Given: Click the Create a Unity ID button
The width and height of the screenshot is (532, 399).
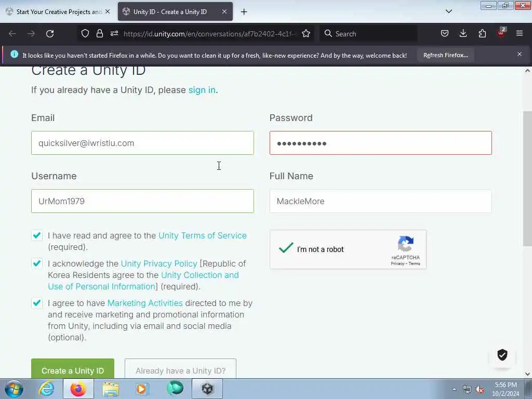Looking at the screenshot, I should pos(73,369).
